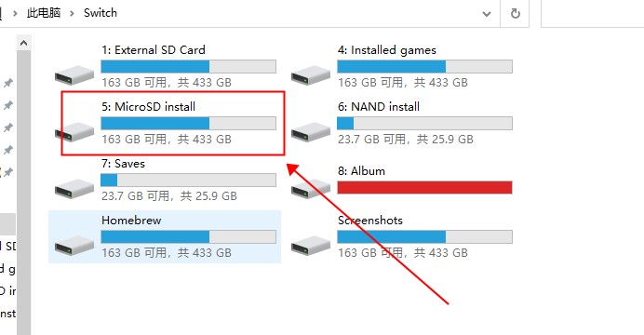
Task: Select the Saves drive icon
Action: coord(74,189)
